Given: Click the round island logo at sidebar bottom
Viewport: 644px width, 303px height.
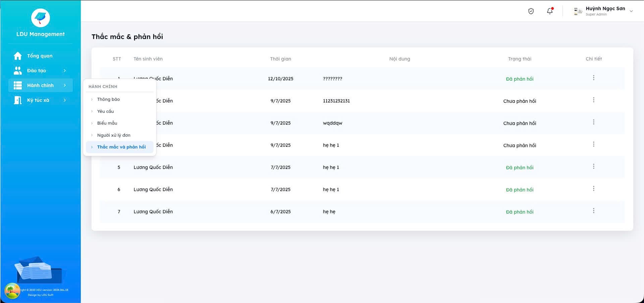Looking at the screenshot, I should click(x=12, y=291).
